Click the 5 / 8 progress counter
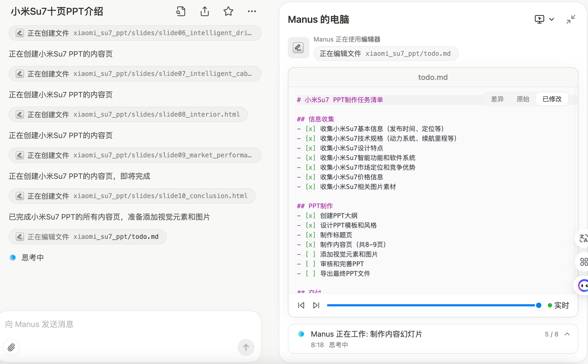The image size is (588, 364). click(x=552, y=334)
